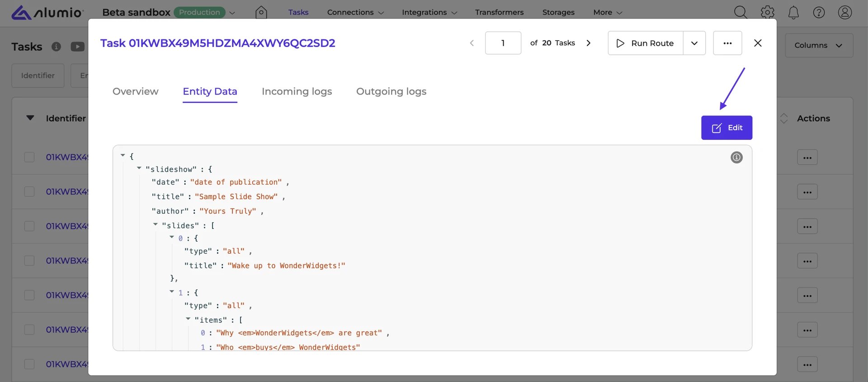868x382 pixels.
Task: Open first task identifier link
Action: tap(67, 157)
